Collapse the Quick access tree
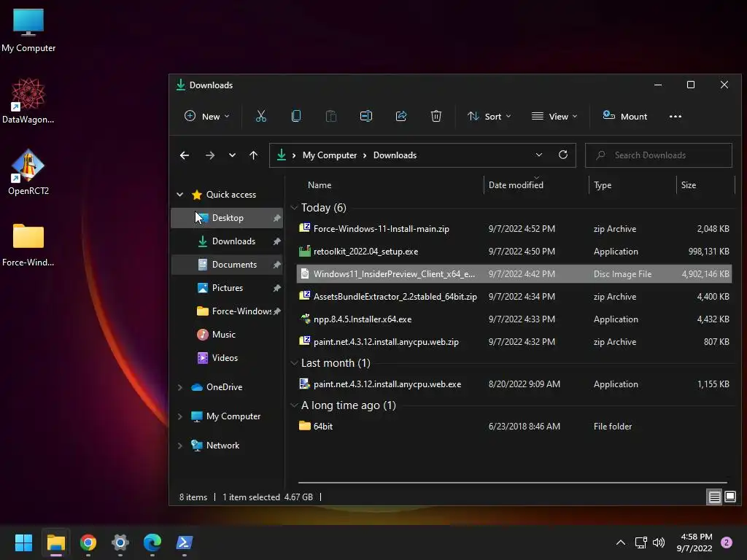Image resolution: width=747 pixels, height=560 pixels. point(179,194)
